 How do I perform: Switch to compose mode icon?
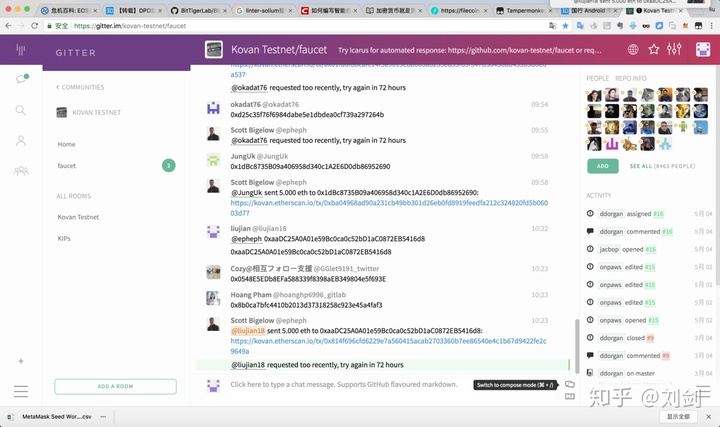coord(569,384)
